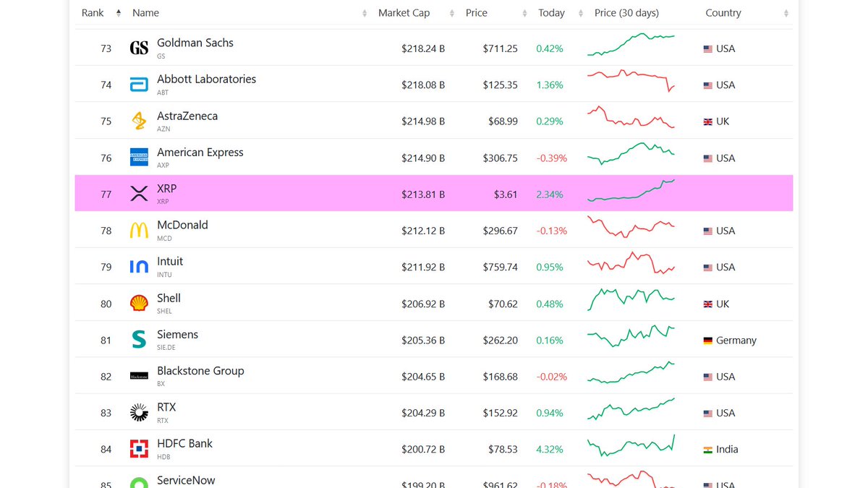Image resolution: width=868 pixels, height=488 pixels.
Task: Open the HDFC Bank company link
Action: tap(184, 443)
